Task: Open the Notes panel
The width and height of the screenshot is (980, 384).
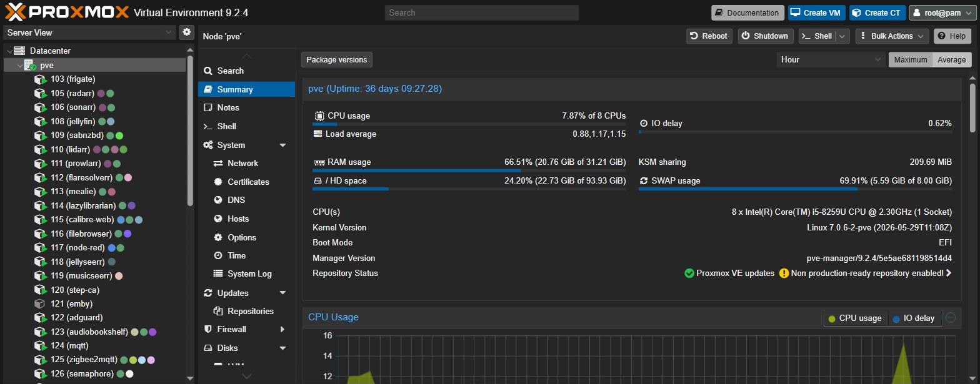Action: [x=246, y=107]
